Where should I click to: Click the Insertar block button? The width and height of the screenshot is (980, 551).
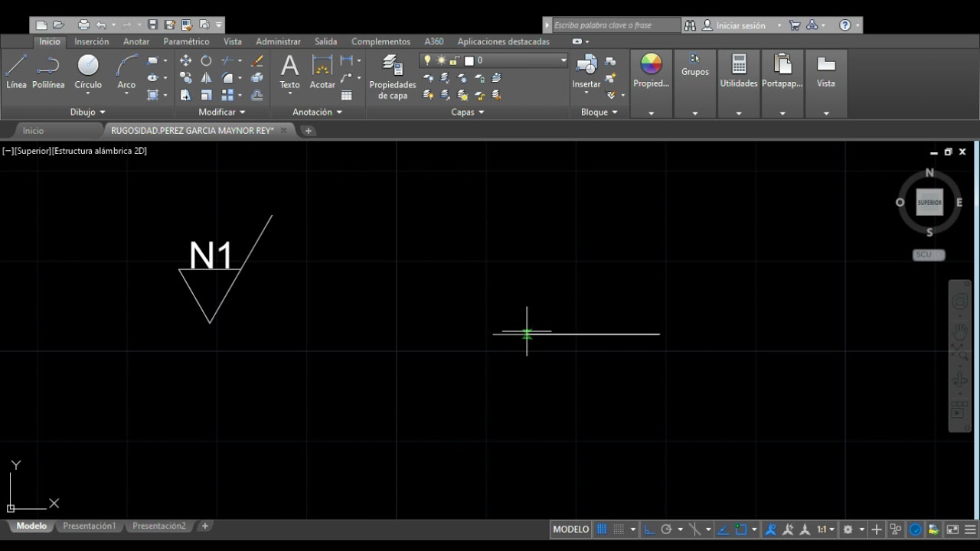coord(586,72)
